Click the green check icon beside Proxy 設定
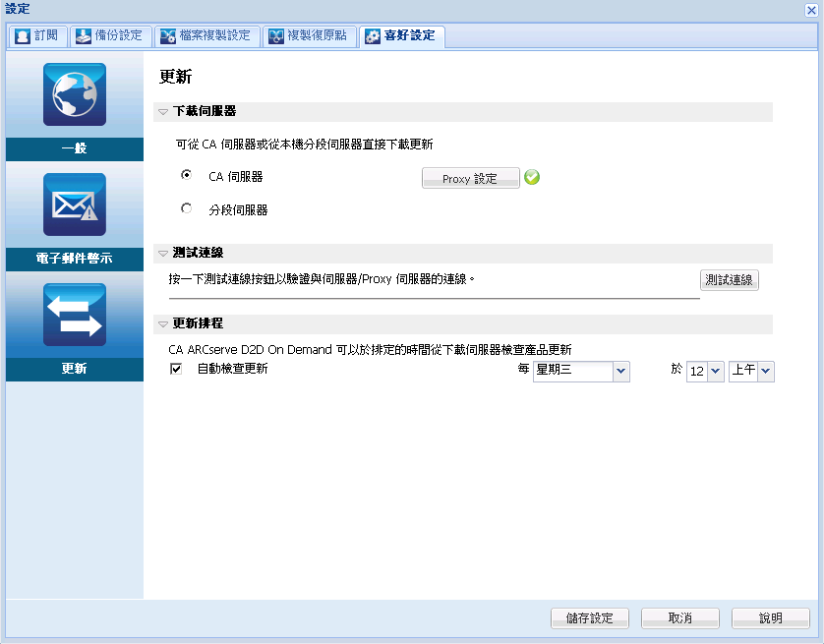Viewport: 824px width, 644px height. (532, 177)
